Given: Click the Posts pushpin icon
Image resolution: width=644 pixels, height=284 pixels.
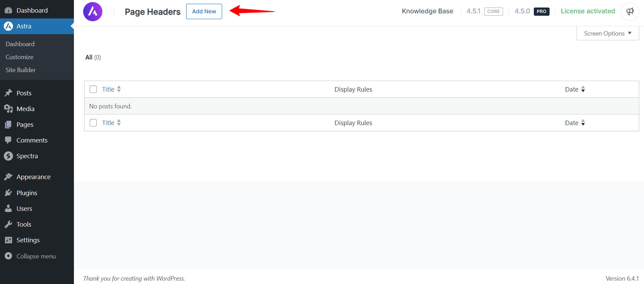Looking at the screenshot, I should 8,93.
